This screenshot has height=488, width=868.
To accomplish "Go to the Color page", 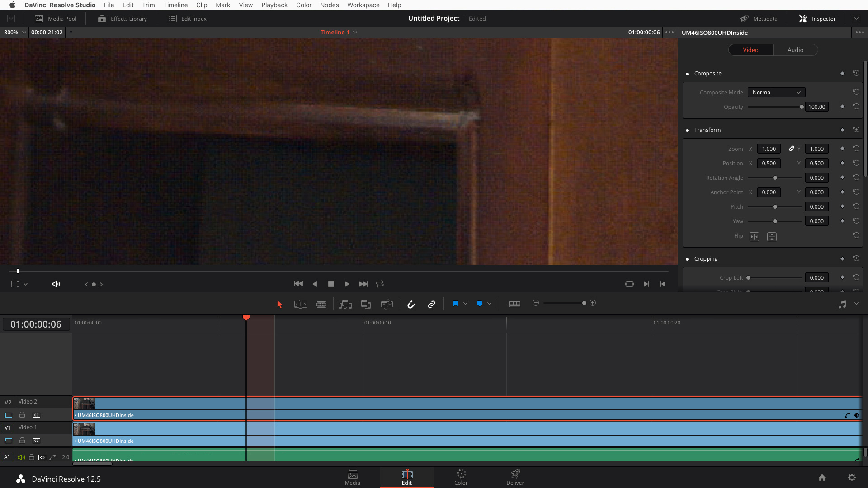I will point(461,477).
